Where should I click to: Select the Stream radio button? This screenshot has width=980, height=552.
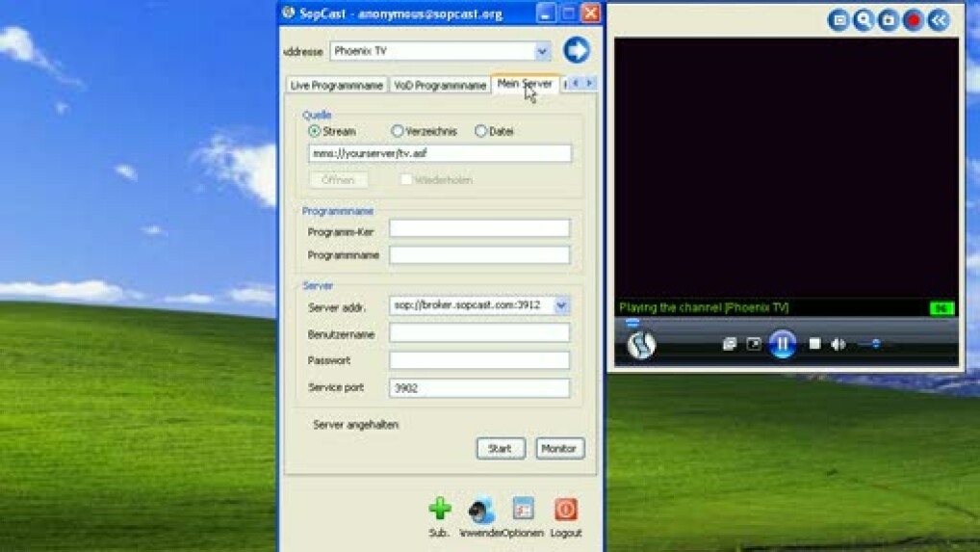tap(315, 131)
